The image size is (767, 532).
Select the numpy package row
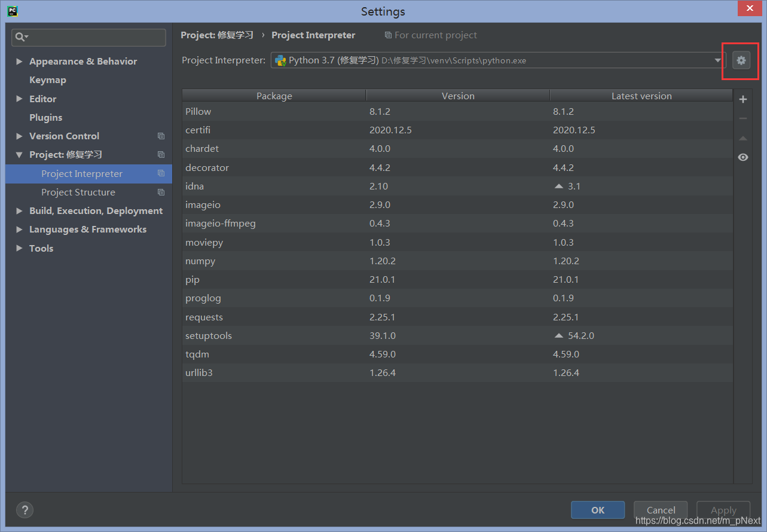coord(457,261)
